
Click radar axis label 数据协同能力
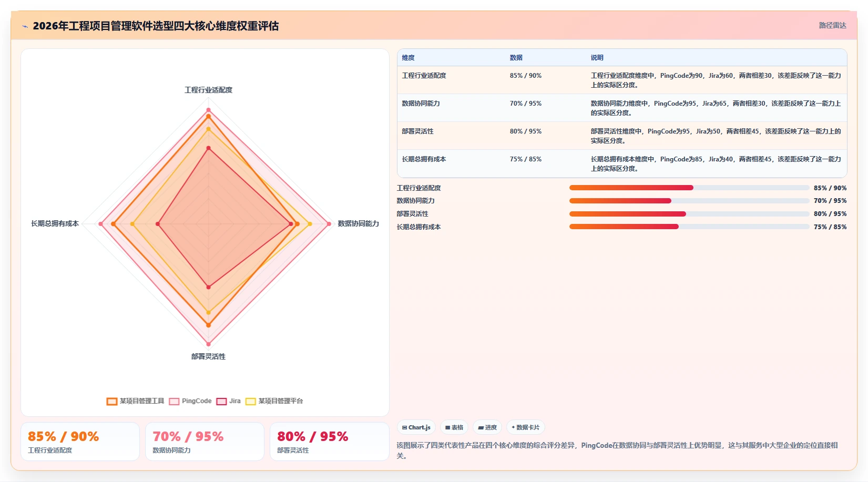(358, 223)
